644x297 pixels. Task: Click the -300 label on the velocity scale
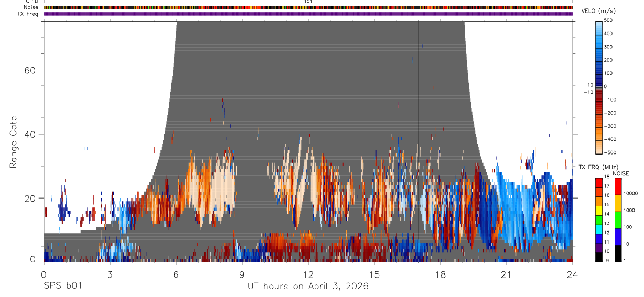click(611, 126)
